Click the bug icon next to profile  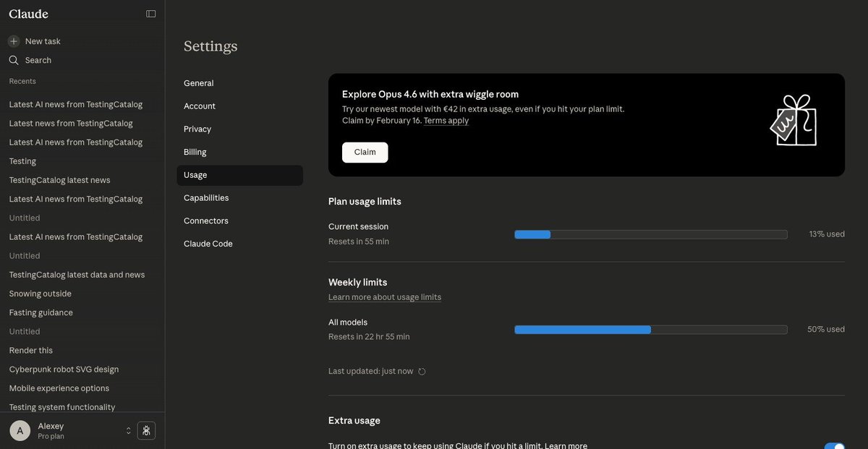pyautogui.click(x=146, y=431)
